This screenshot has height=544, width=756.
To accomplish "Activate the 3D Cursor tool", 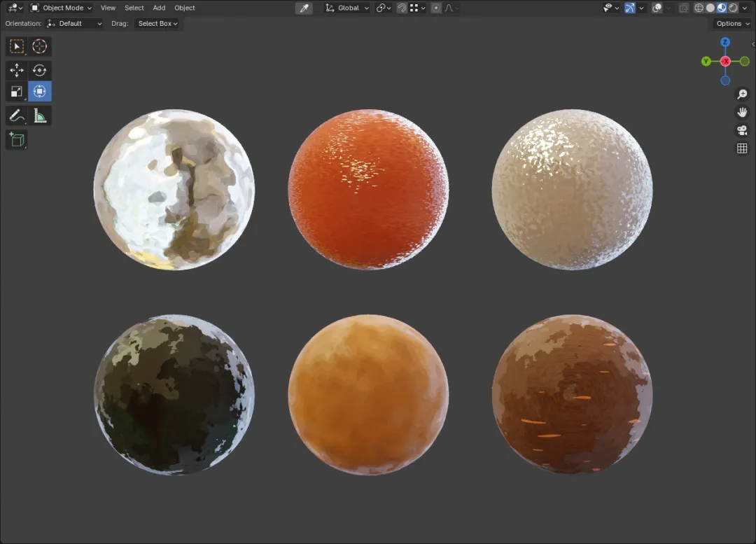I will (39, 46).
